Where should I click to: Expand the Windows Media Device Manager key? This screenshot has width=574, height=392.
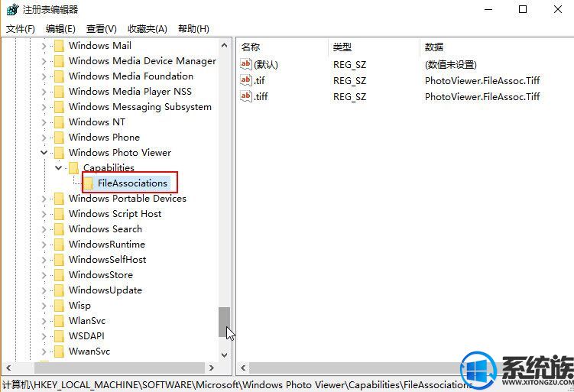(44, 61)
